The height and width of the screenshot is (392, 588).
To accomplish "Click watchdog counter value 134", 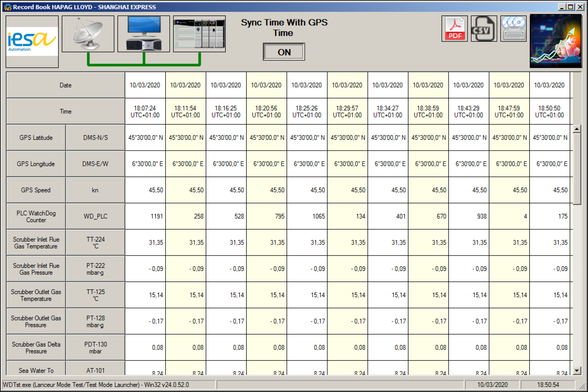I will [x=347, y=216].
